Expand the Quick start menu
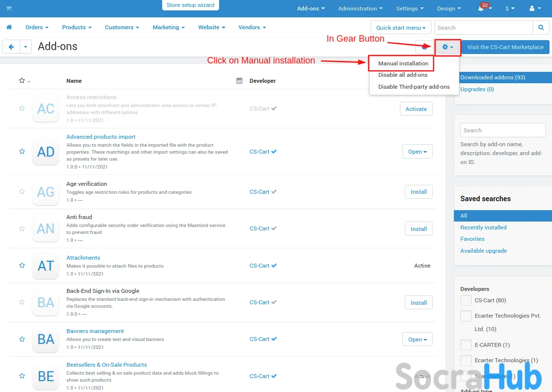 coord(401,27)
